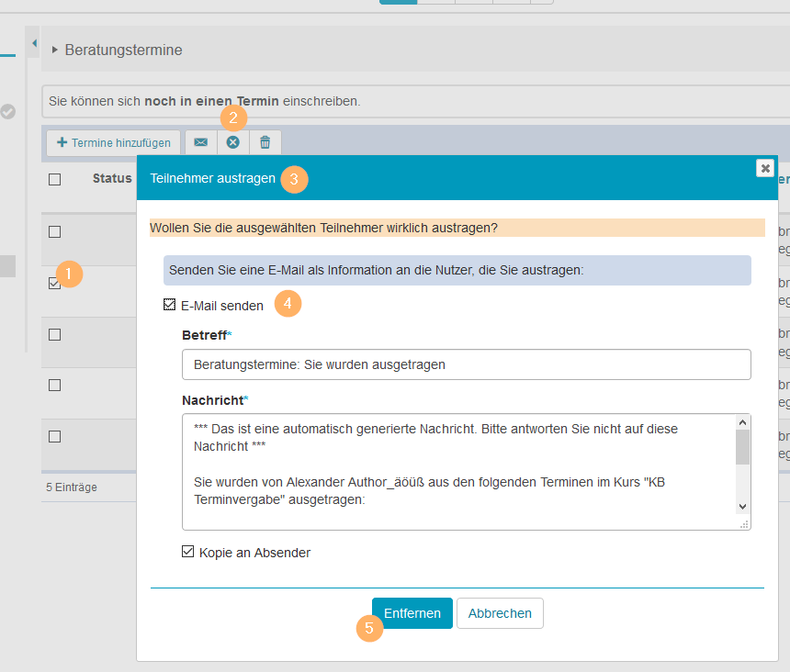Image resolution: width=790 pixels, height=672 pixels.
Task: Click the email envelope icon in the toolbar
Action: [200, 142]
